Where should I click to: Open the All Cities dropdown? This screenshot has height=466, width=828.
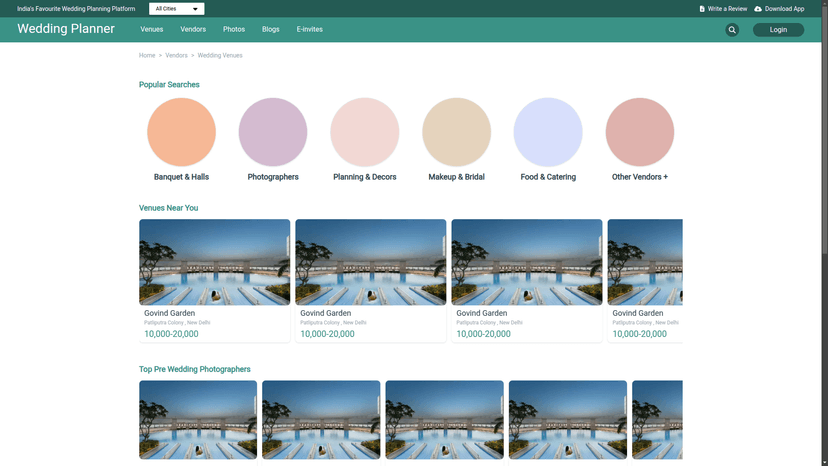point(176,9)
